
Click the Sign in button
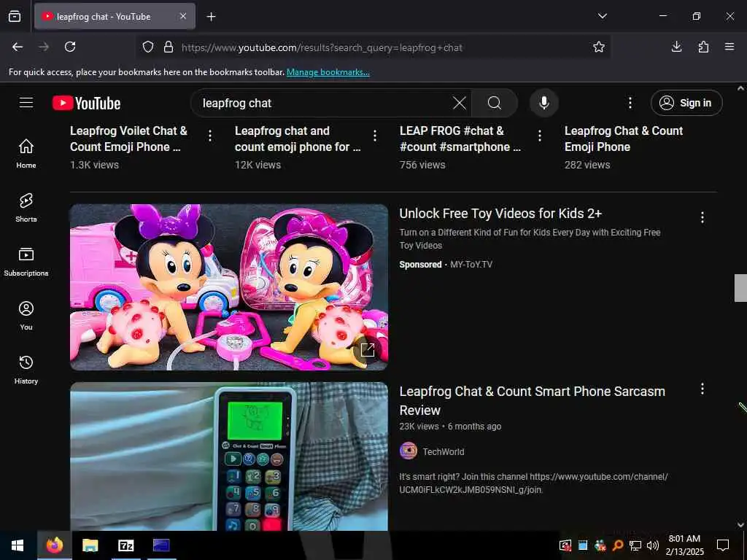pos(686,103)
